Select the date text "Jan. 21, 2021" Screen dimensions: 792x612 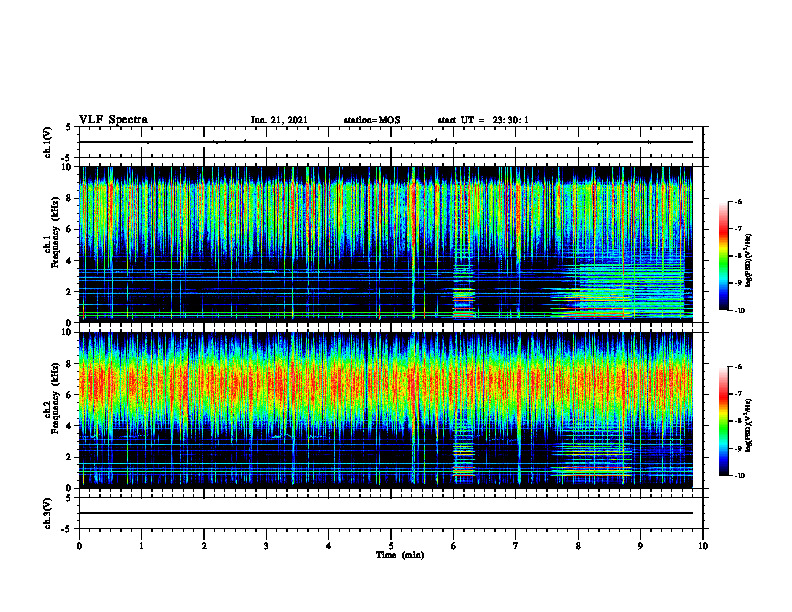pyautogui.click(x=279, y=120)
